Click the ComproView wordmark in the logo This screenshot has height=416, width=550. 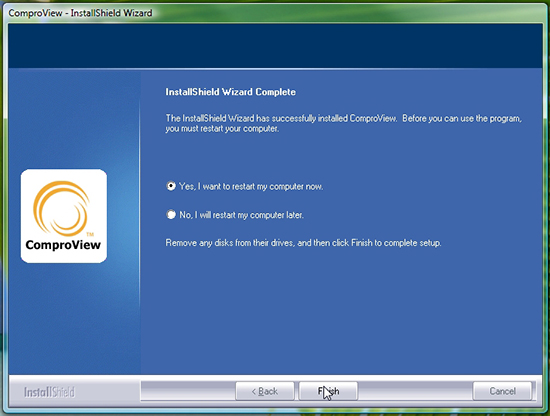63,244
